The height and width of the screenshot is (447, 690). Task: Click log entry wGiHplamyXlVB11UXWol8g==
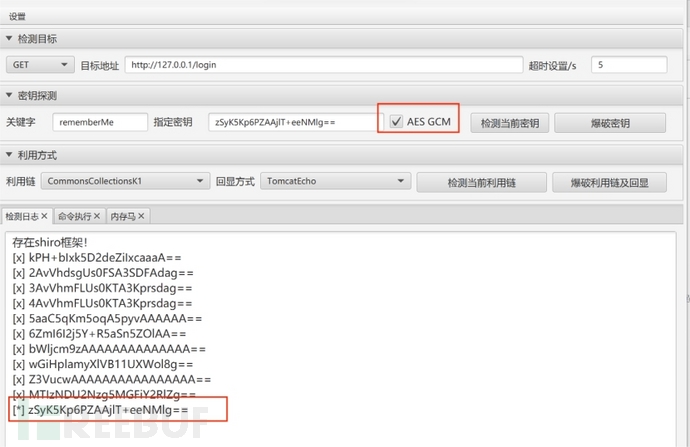pyautogui.click(x=103, y=364)
